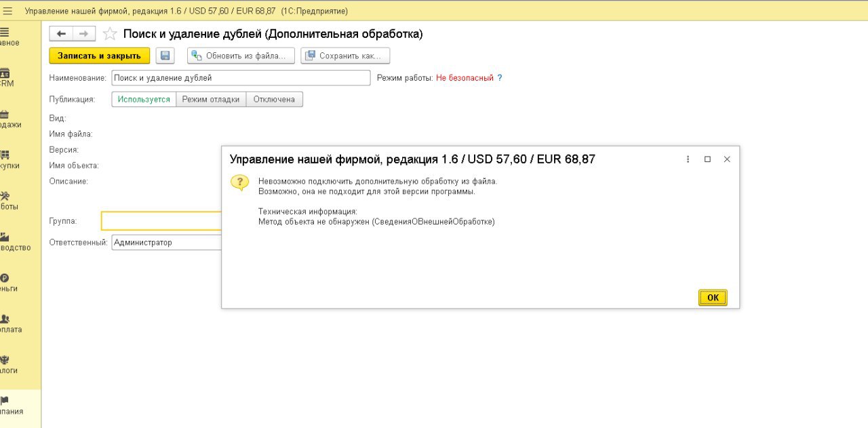
Task: Click the question mark icon in dialog
Action: (239, 182)
